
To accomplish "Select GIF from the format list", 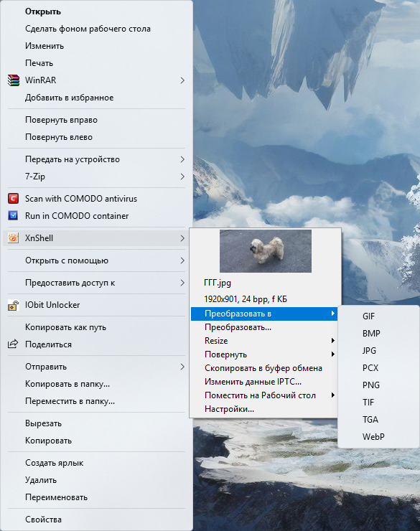I will click(x=368, y=316).
